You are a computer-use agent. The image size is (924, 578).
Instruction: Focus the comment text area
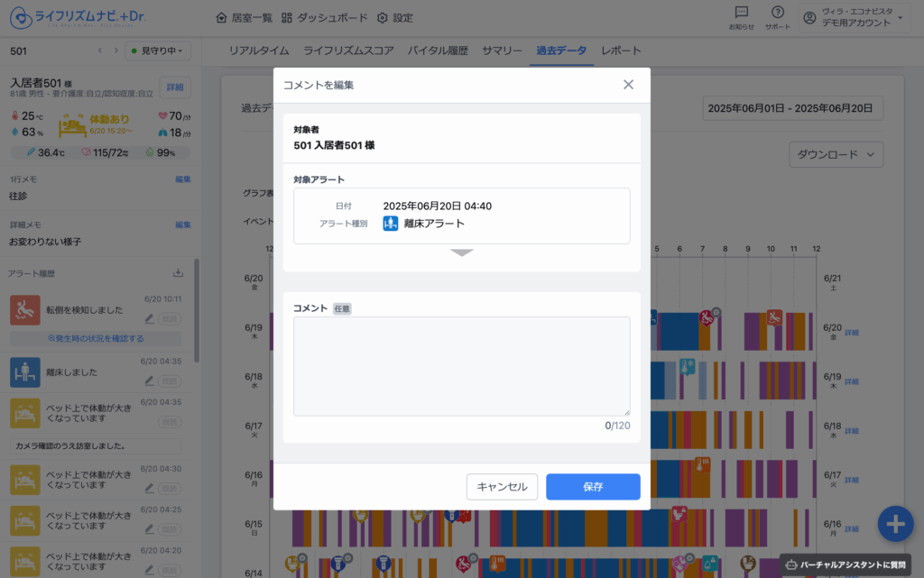tap(461, 366)
